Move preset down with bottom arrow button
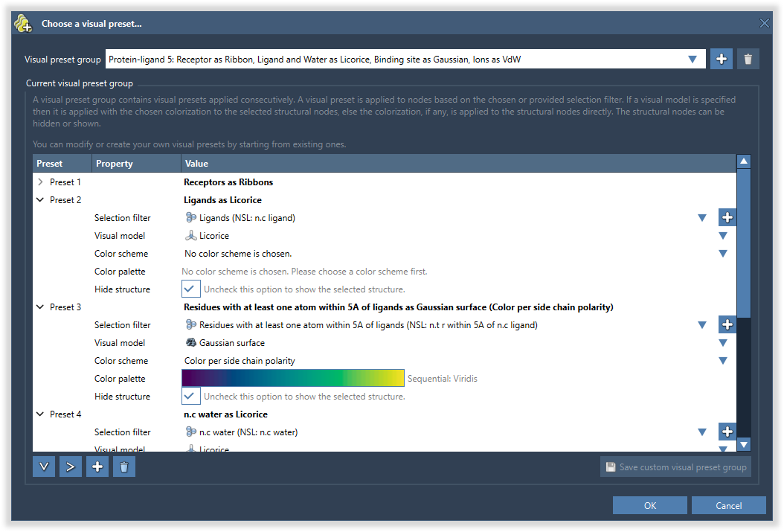Image resolution: width=784 pixels, height=532 pixels. pyautogui.click(x=44, y=467)
